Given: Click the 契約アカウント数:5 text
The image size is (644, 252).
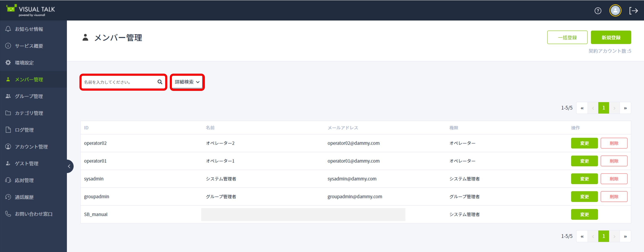Looking at the screenshot, I should 610,51.
